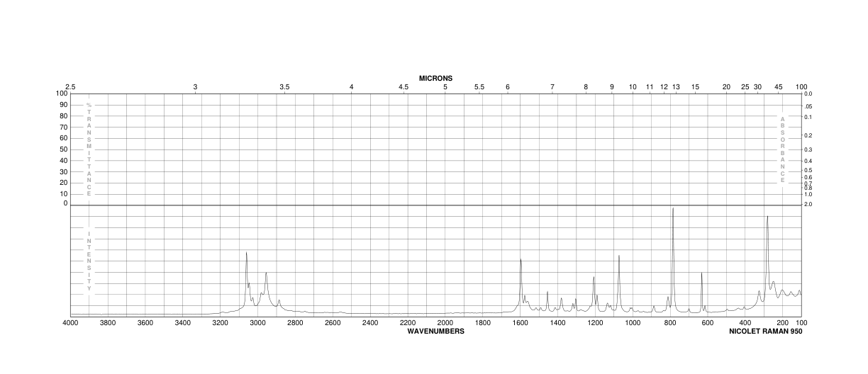Click the 70 transmittance tick label
Screen dimensions: 868x374
coord(63,127)
